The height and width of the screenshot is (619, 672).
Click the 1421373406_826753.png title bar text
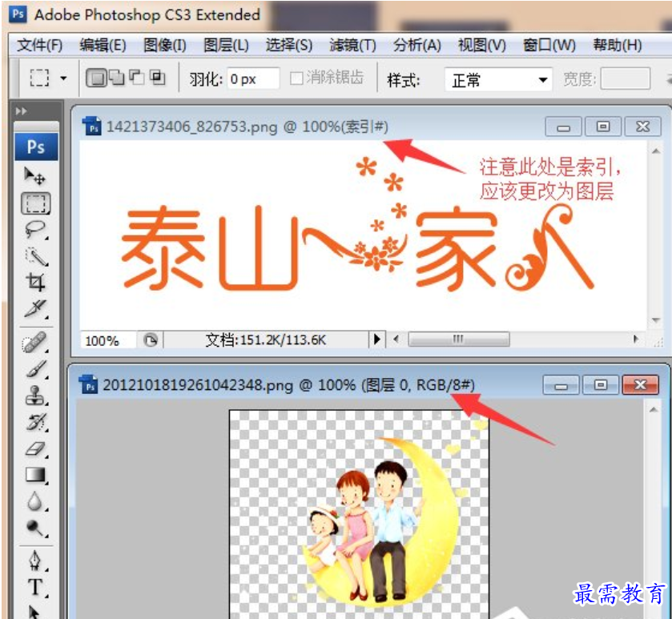coord(247,127)
